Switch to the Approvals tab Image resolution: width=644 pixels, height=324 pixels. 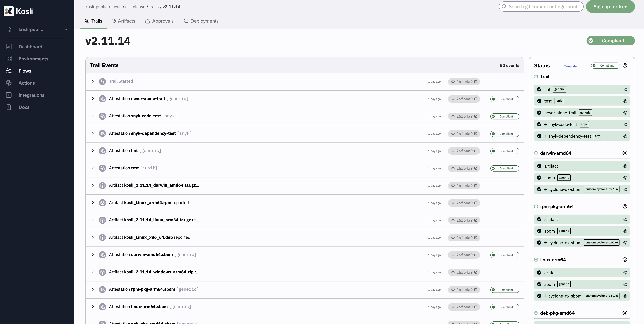[x=159, y=21]
